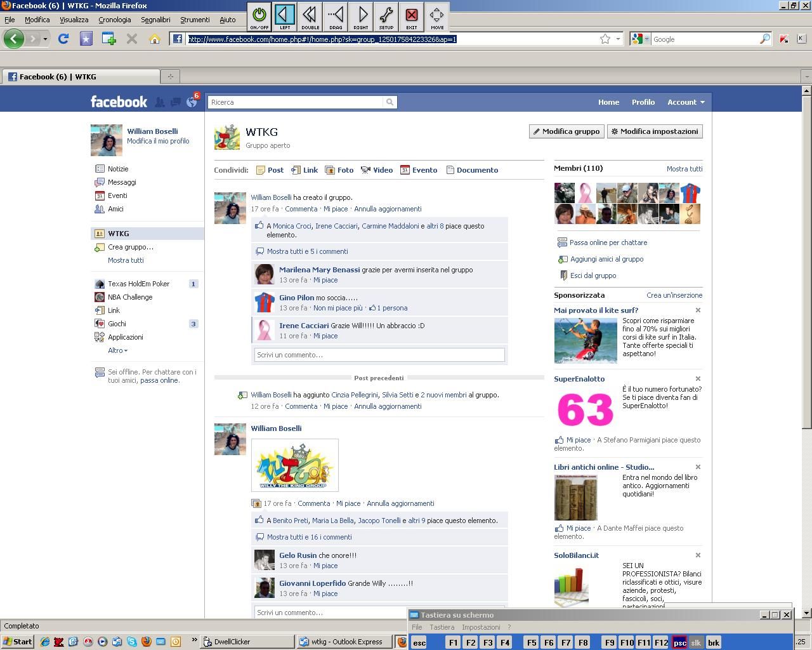Click the Ricerca search field
This screenshot has width=812, height=650.
pyautogui.click(x=296, y=102)
